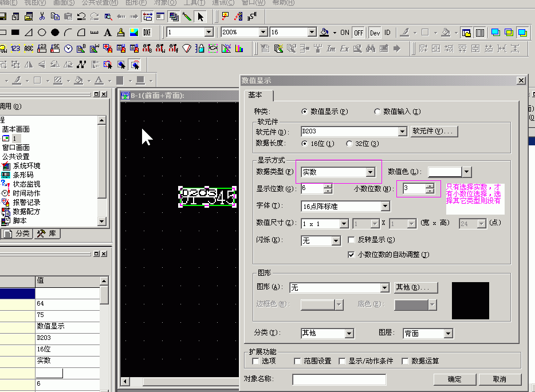Click the binoculars search icon
This screenshot has height=392, width=535.
(371, 49)
